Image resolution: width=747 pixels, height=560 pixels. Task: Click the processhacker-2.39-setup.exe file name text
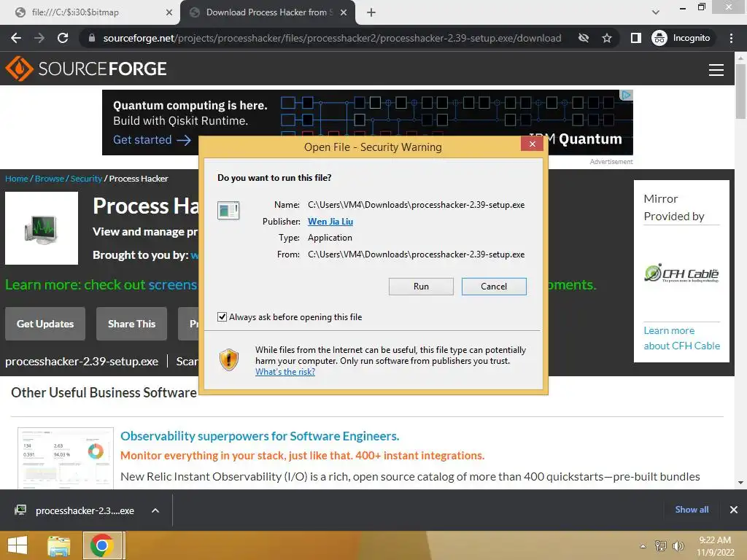point(82,362)
